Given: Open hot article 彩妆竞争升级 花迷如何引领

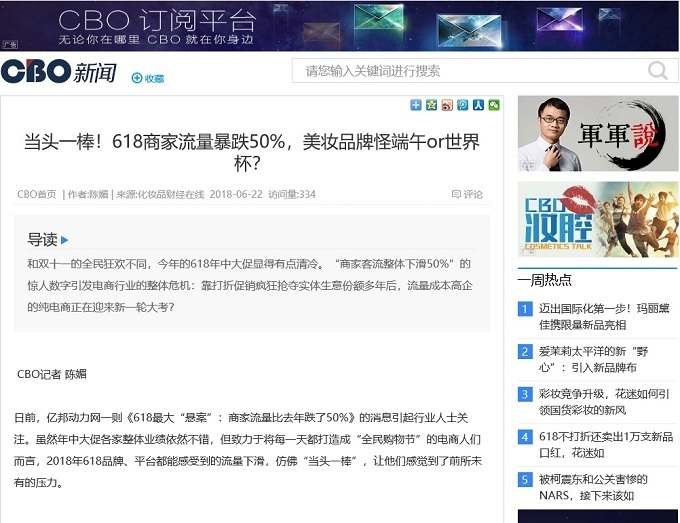Looking at the screenshot, I should [604, 402].
